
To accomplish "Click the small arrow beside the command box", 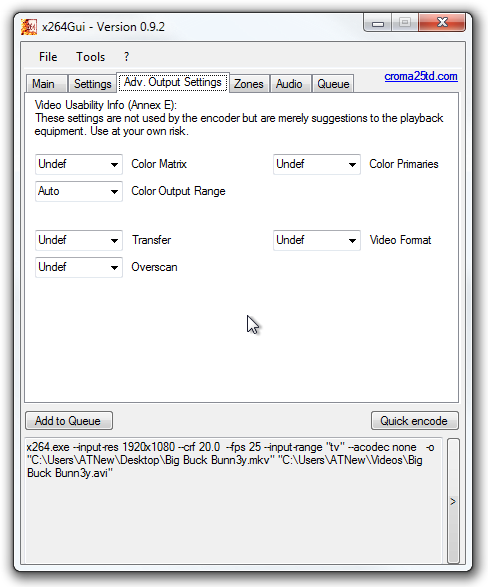I will (x=453, y=501).
